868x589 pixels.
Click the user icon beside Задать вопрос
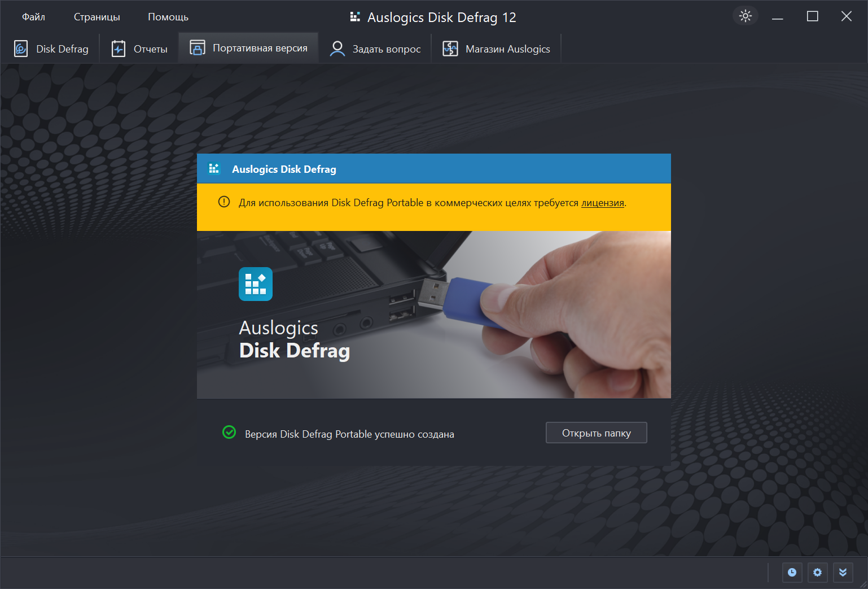click(x=337, y=49)
